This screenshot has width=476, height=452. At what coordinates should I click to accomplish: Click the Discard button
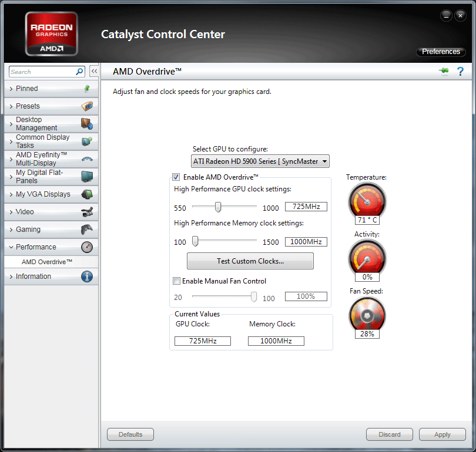point(390,434)
